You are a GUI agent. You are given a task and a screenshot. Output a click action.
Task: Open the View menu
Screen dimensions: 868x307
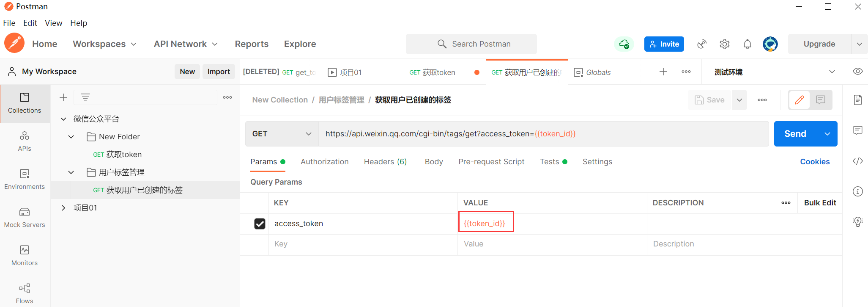[54, 23]
